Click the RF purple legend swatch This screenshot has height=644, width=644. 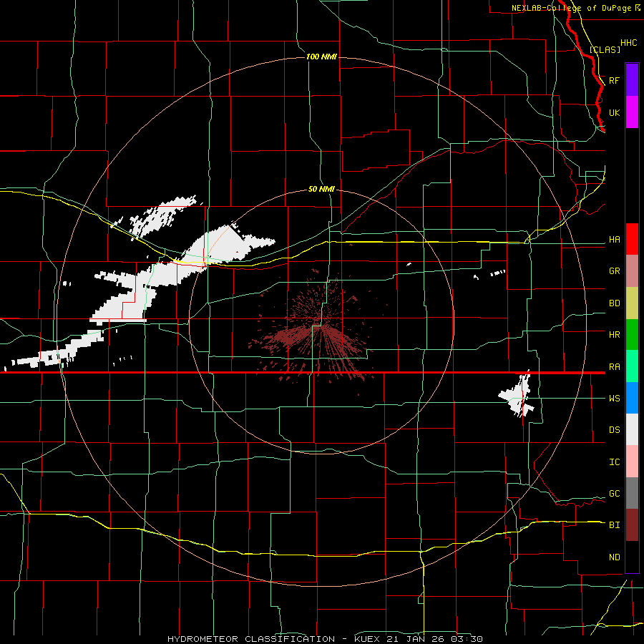pyautogui.click(x=632, y=80)
